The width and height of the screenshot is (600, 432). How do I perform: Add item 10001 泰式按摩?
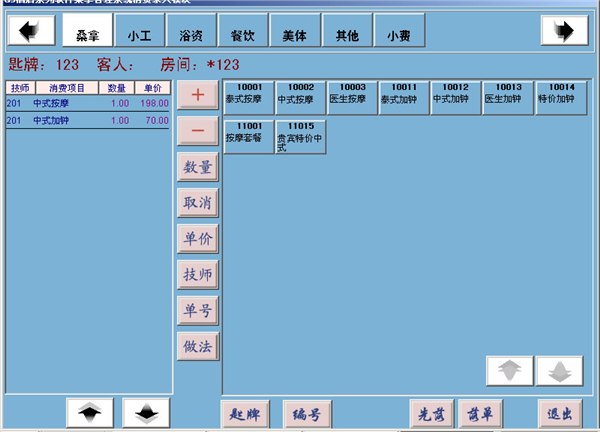(249, 98)
